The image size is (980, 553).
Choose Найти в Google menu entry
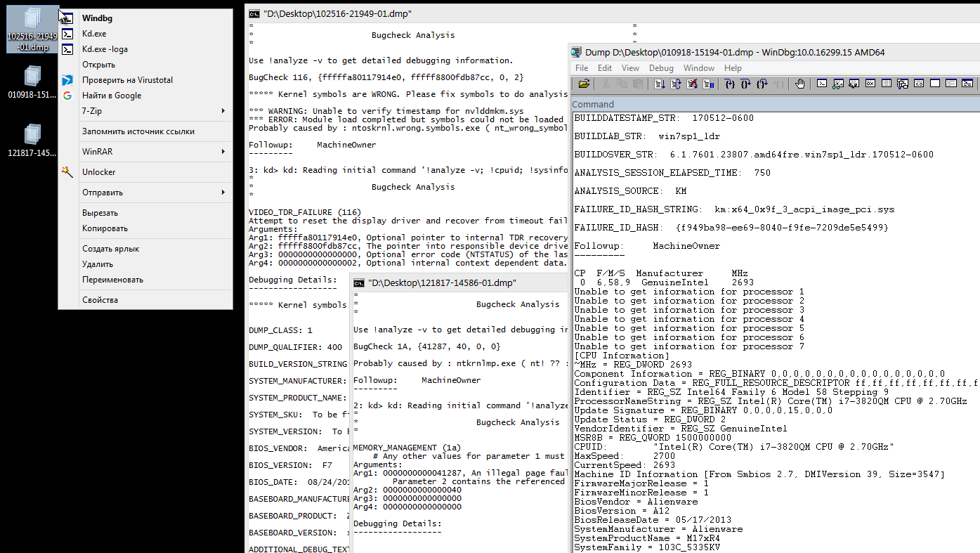click(x=145, y=96)
